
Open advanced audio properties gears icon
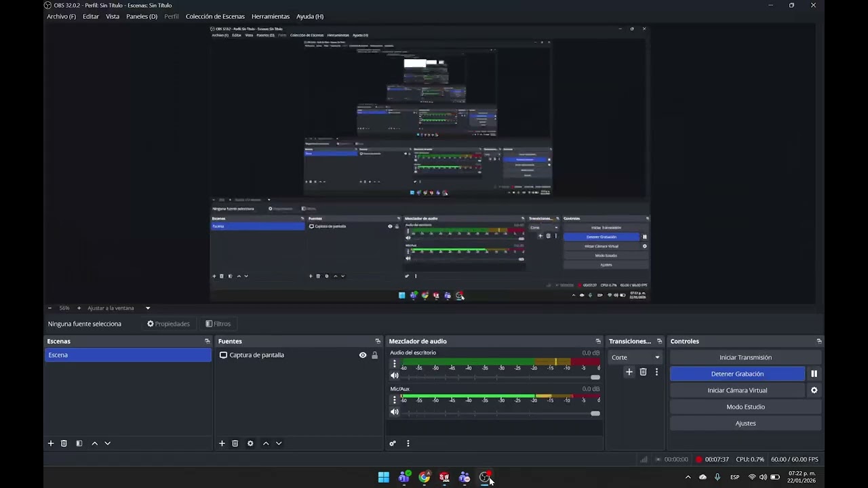click(393, 443)
